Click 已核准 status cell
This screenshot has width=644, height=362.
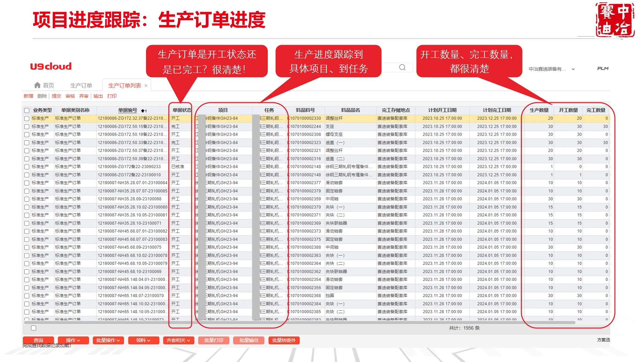click(x=178, y=167)
